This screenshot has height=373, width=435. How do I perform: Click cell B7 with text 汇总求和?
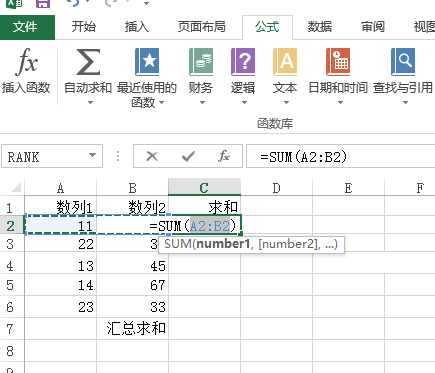(132, 328)
